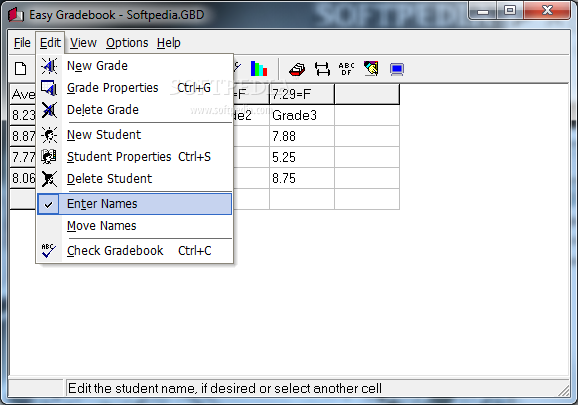Choose New Grade from Edit menu
The height and width of the screenshot is (405, 578).
(135, 66)
